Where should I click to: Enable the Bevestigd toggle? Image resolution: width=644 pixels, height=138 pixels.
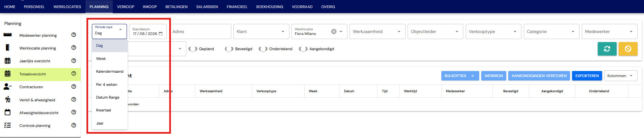[229, 49]
